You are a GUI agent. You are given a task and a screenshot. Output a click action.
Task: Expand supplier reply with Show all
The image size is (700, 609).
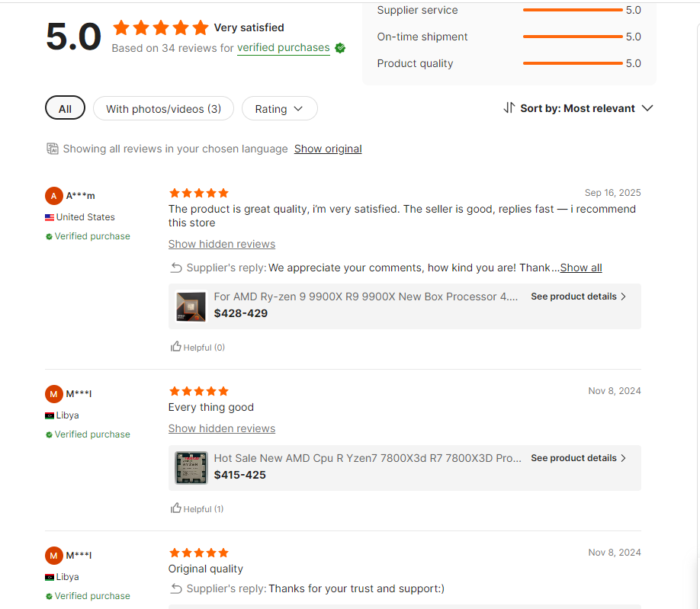[581, 268]
